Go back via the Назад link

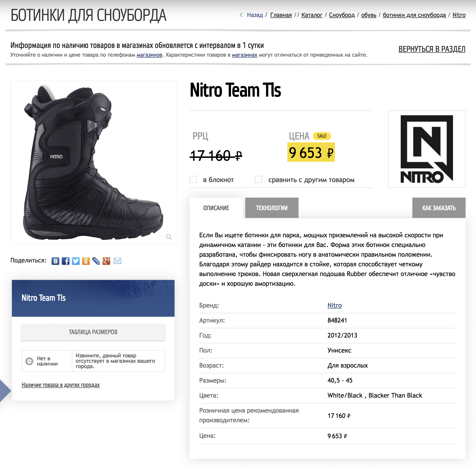coord(254,15)
